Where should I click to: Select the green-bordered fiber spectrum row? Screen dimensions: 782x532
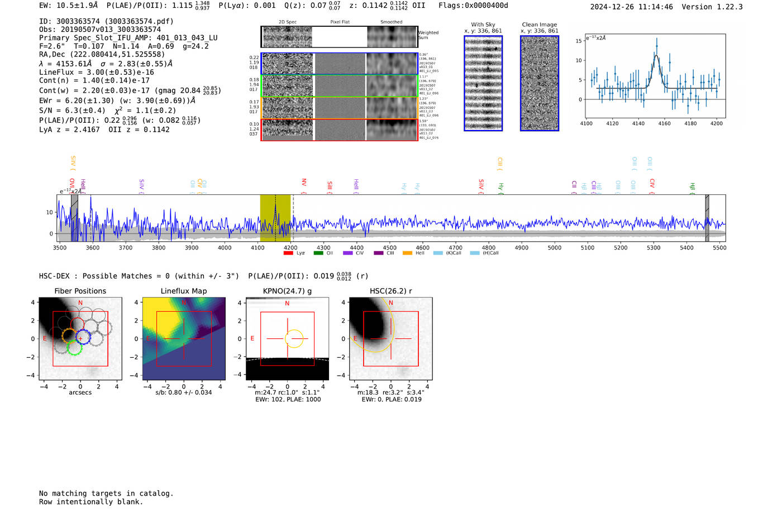pos(339,86)
